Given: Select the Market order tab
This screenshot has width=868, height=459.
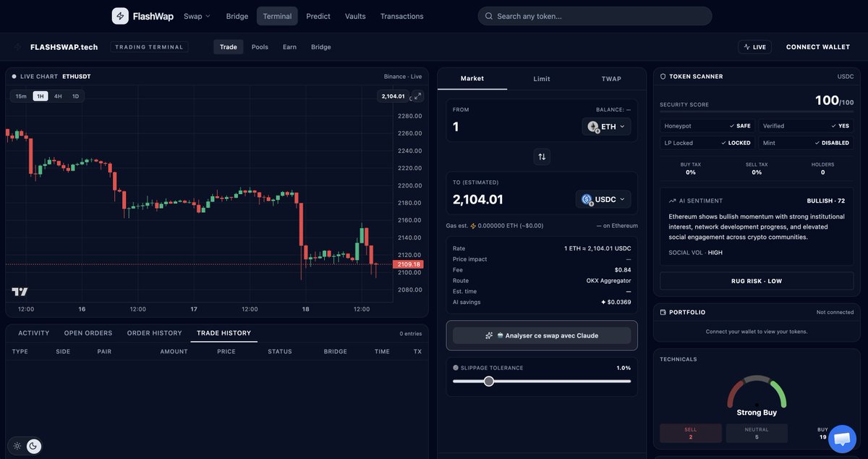Looking at the screenshot, I should click(472, 78).
